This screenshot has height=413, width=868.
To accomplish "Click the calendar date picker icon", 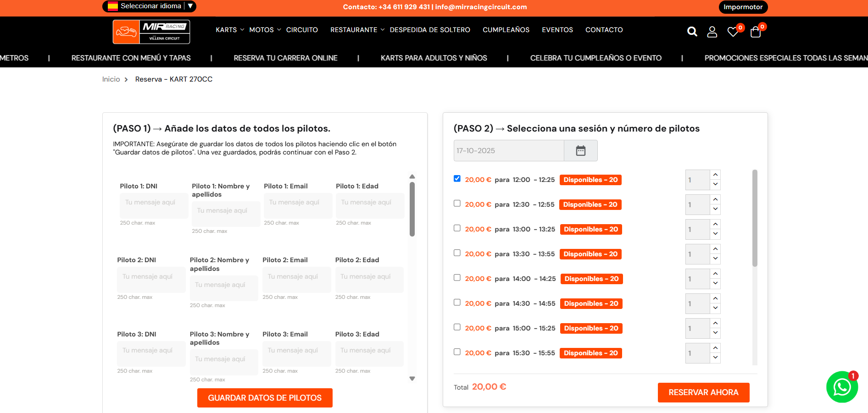I will 580,150.
